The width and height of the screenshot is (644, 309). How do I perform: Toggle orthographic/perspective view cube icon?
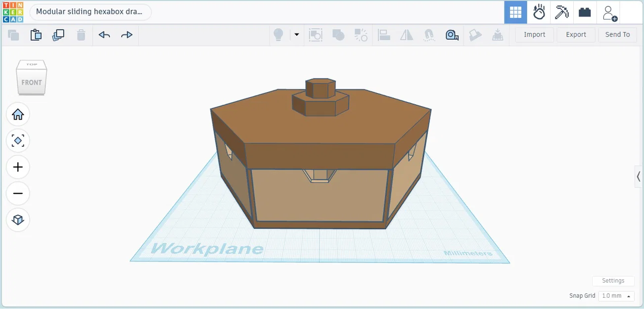18,220
